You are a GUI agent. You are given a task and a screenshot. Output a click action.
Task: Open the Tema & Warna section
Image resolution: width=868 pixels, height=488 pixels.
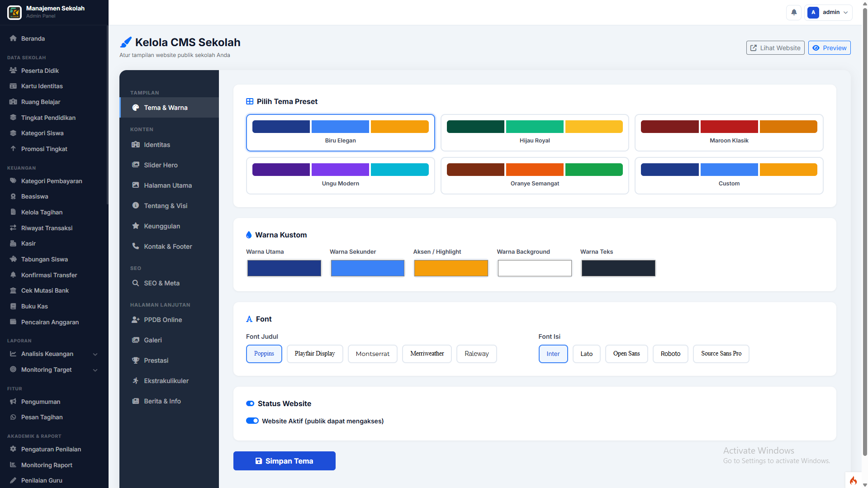pos(169,108)
